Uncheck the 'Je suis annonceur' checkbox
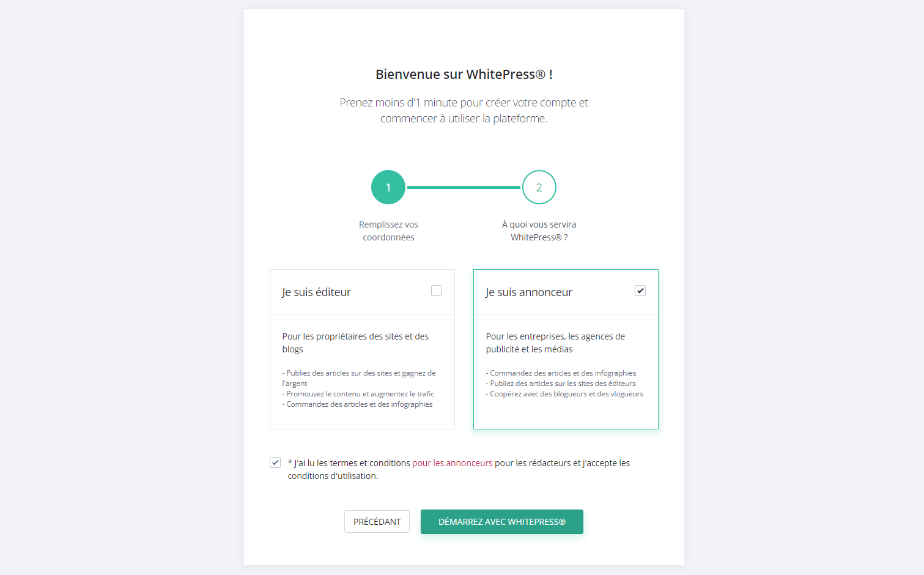 tap(640, 291)
